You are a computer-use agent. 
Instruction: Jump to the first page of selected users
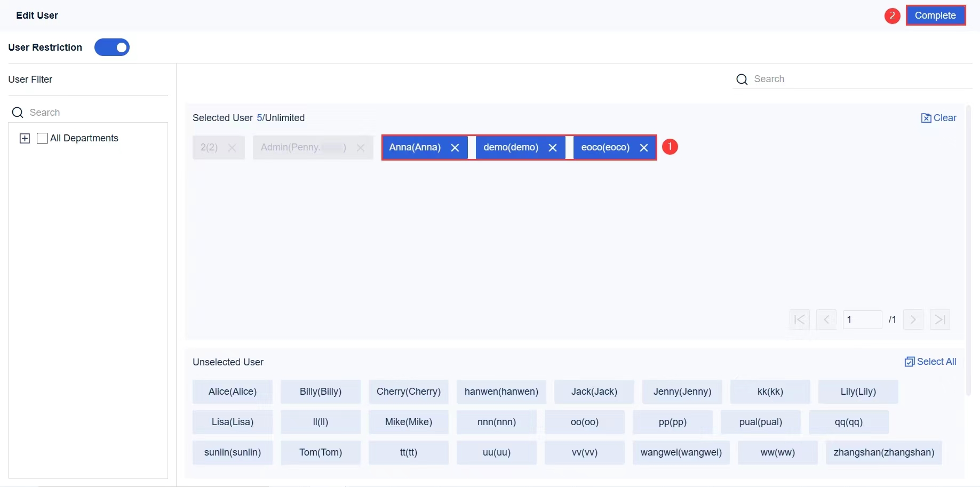pos(799,319)
